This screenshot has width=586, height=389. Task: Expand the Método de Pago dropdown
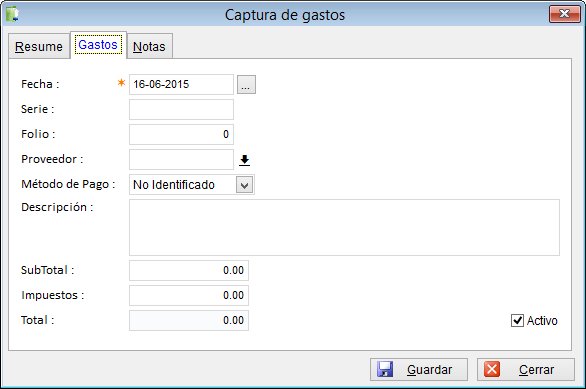(x=244, y=185)
